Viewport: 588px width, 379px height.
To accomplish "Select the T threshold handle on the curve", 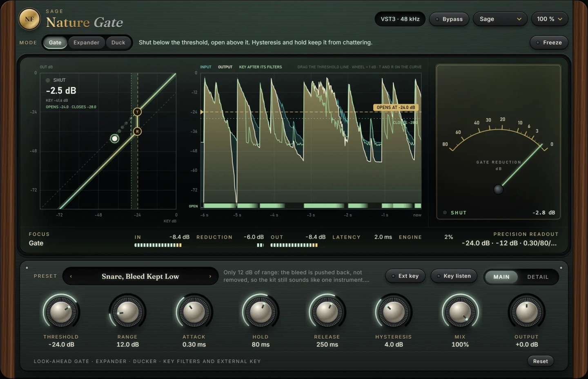I will 137,112.
